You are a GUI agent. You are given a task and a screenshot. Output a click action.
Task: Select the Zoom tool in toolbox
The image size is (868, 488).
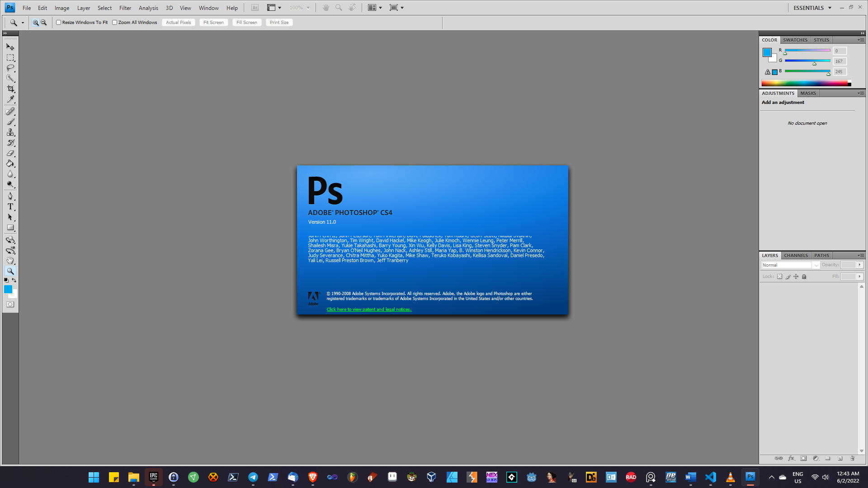[10, 271]
